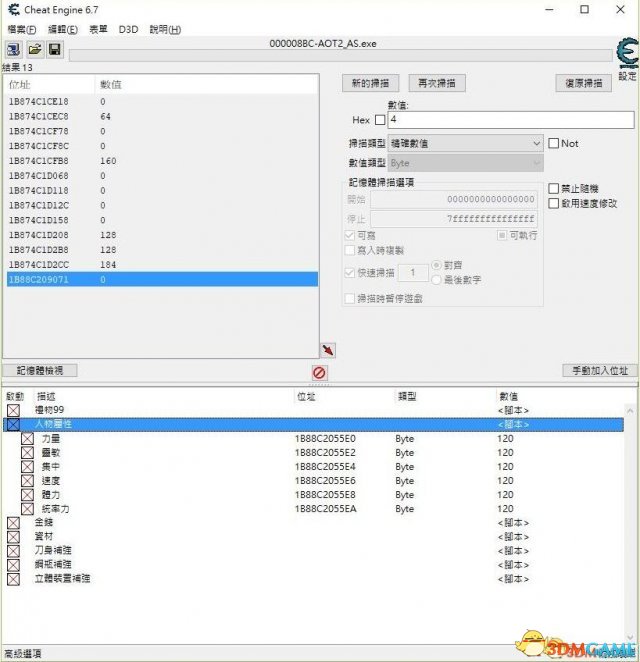Toggle the Hex checkbox

click(380, 120)
